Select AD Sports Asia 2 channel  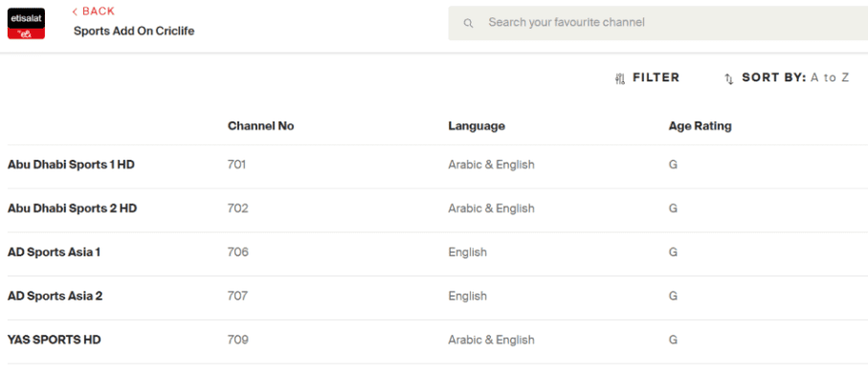(x=56, y=296)
